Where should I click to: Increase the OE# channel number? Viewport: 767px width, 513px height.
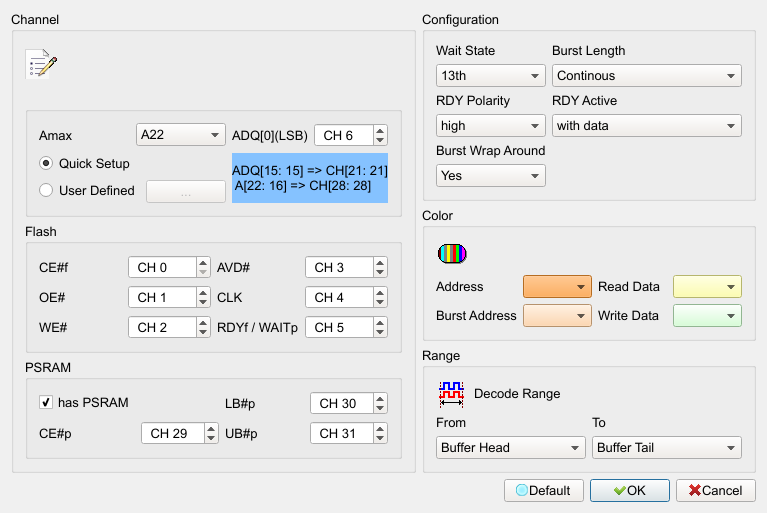(x=203, y=292)
